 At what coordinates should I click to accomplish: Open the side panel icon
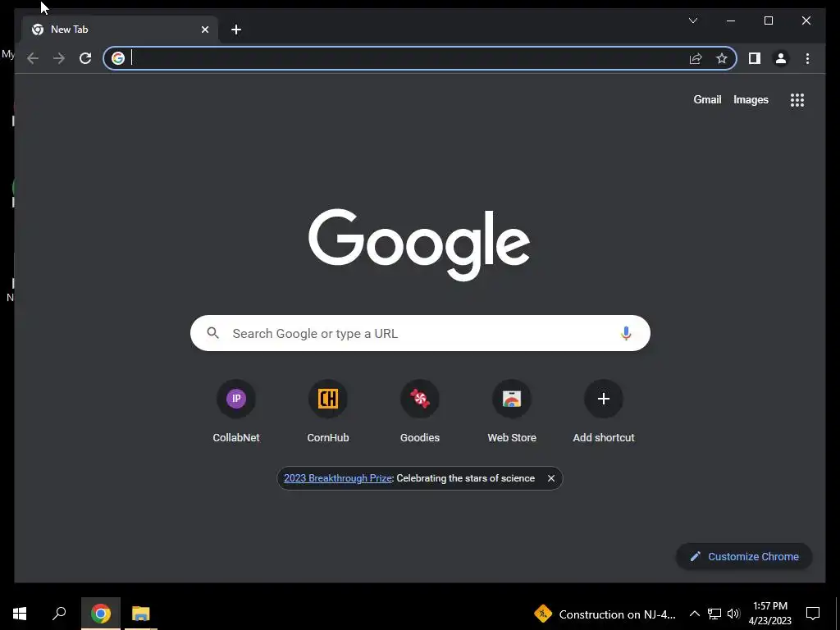(x=755, y=58)
